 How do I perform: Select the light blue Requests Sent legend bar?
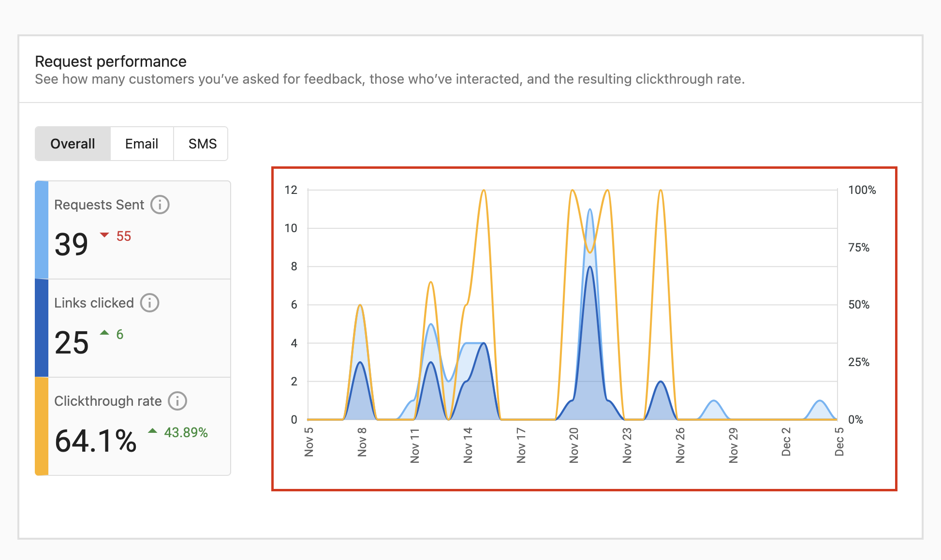[x=41, y=229]
